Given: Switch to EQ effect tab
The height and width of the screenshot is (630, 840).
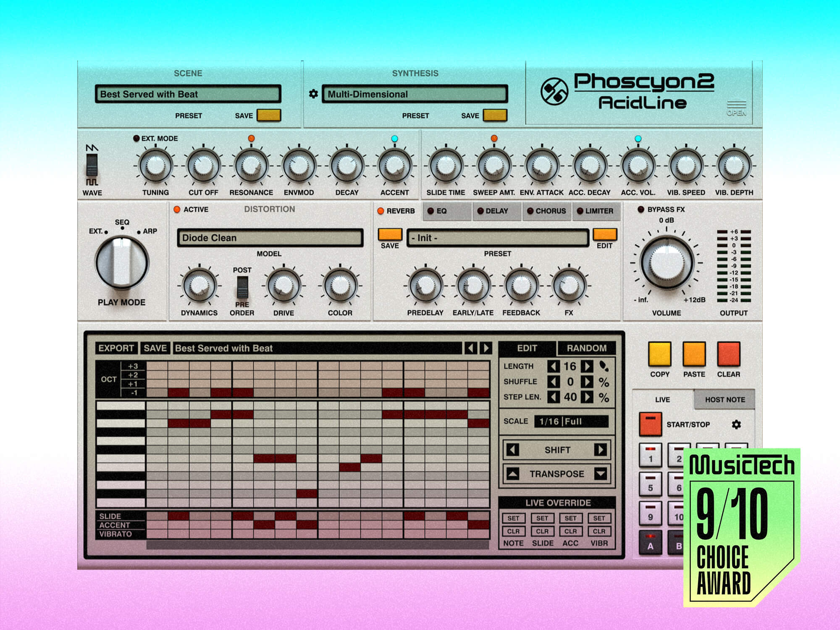Looking at the screenshot, I should click(447, 211).
